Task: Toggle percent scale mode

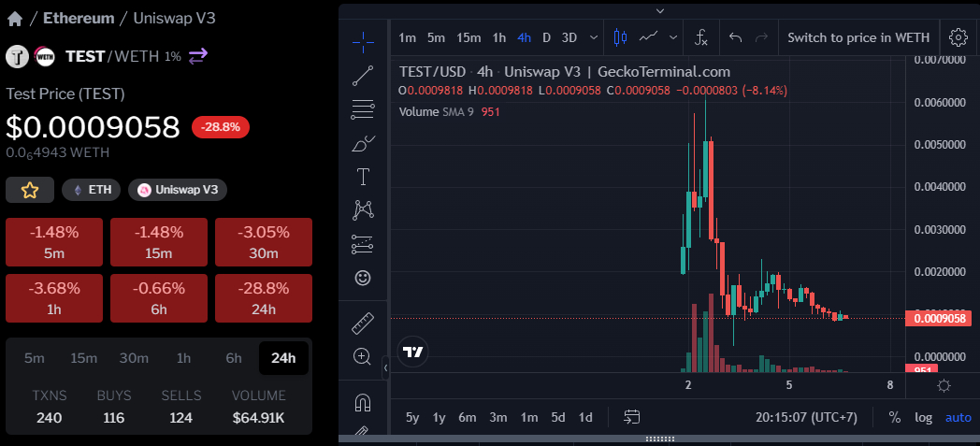Action: pyautogui.click(x=895, y=417)
